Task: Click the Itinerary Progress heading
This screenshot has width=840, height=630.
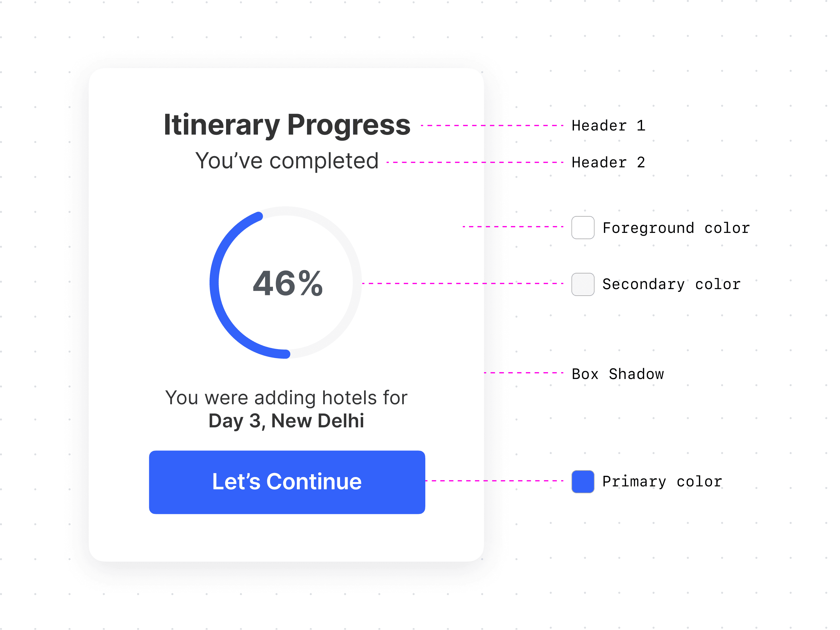Action: [287, 125]
